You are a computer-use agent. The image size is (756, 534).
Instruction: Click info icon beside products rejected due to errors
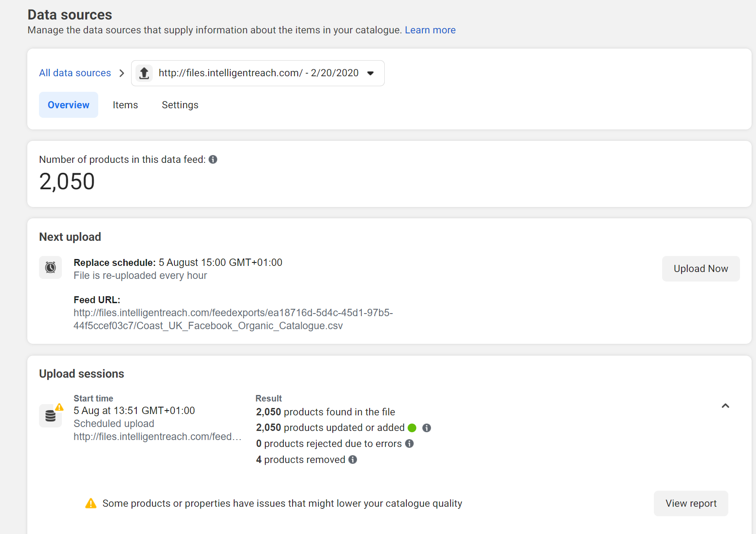pos(409,443)
